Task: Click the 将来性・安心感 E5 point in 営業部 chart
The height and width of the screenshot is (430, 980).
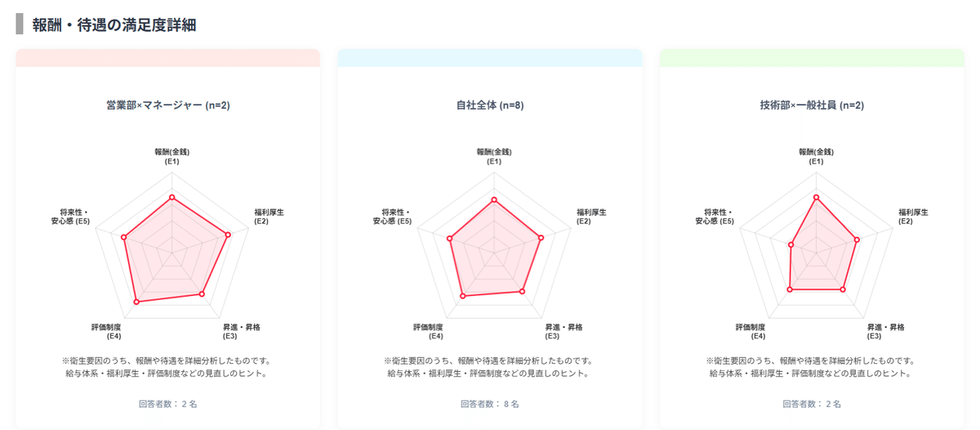Action: [124, 238]
